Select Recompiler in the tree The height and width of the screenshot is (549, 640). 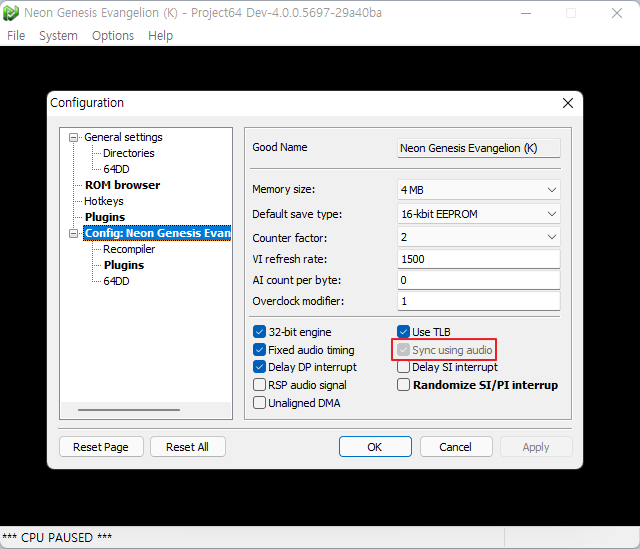click(129, 249)
